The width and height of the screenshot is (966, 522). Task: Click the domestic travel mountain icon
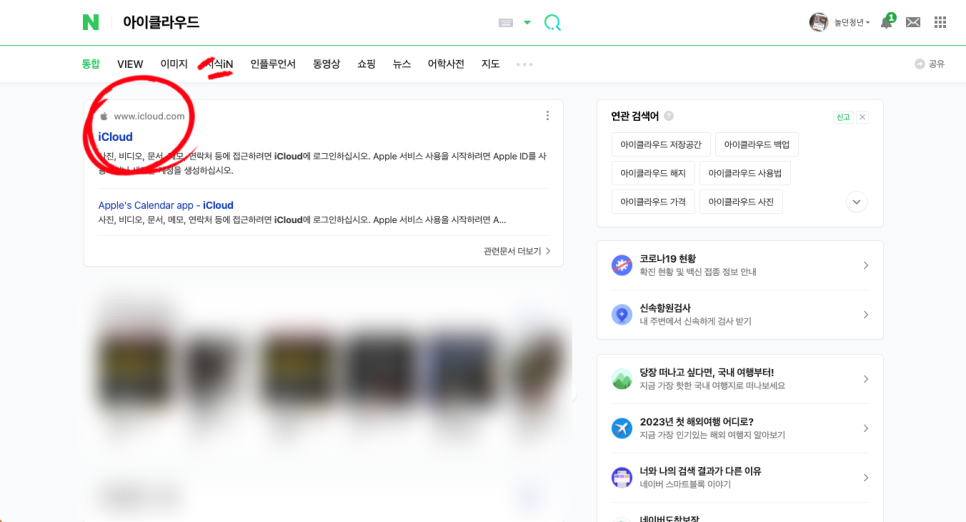[622, 378]
